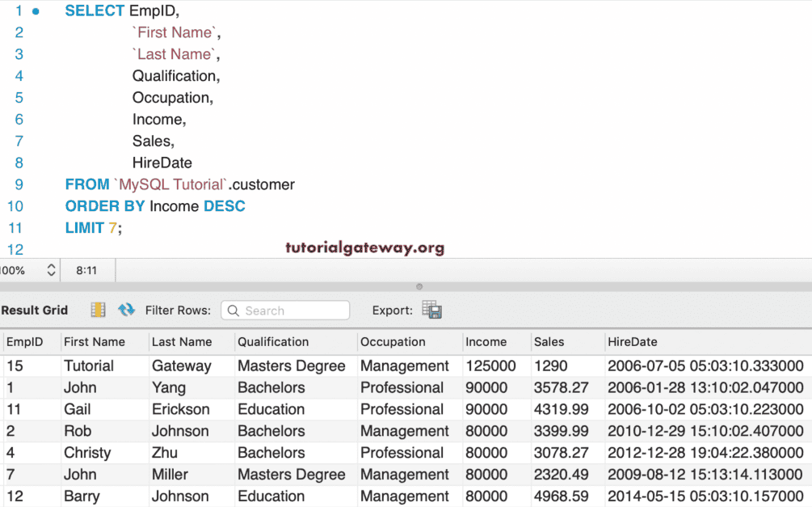Click HireDate on editor line 8
Screen dimensions: 812x507
162,163
